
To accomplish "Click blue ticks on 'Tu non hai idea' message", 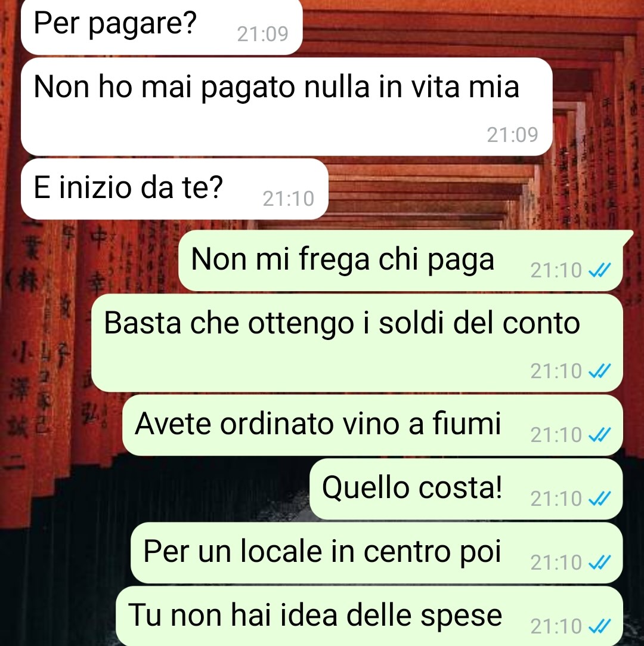I will (599, 626).
